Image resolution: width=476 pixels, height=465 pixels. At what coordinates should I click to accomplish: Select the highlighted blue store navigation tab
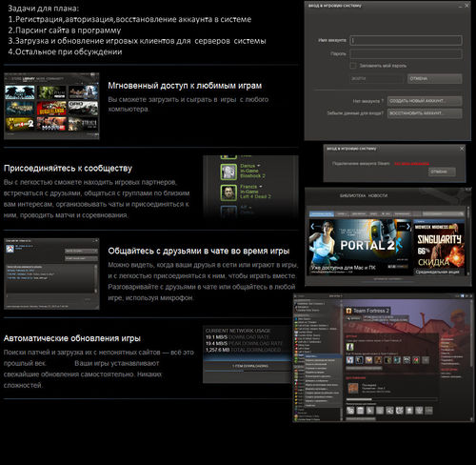(x=322, y=213)
